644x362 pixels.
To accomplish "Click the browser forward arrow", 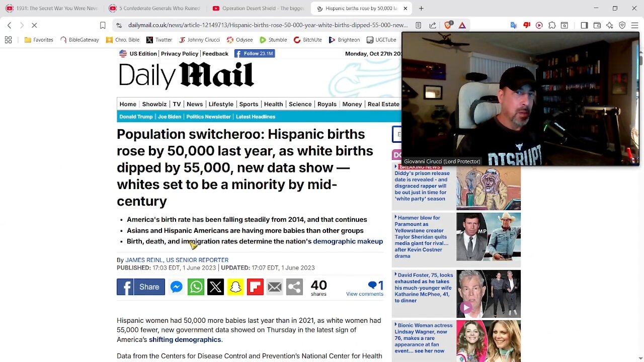I will [x=22, y=25].
